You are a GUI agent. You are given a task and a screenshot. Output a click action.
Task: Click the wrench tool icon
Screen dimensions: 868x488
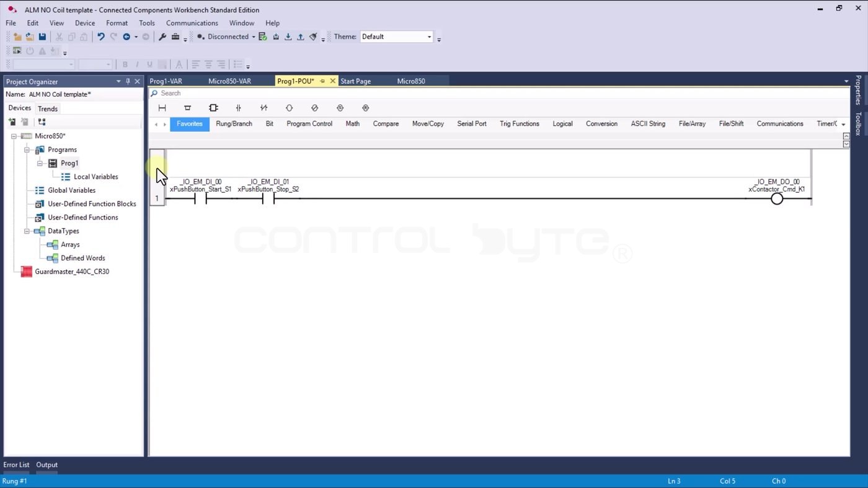click(x=162, y=37)
